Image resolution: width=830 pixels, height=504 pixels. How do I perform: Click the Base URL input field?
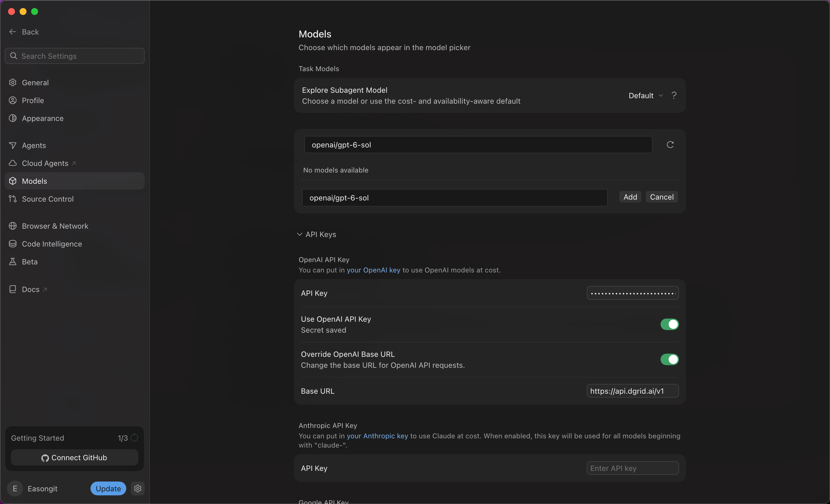coord(633,391)
